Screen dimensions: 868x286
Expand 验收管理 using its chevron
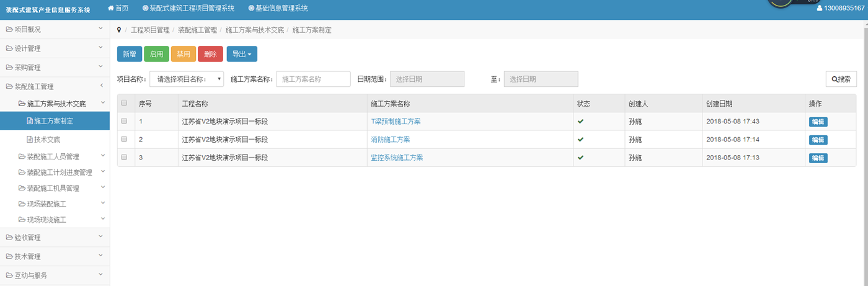[x=101, y=237]
